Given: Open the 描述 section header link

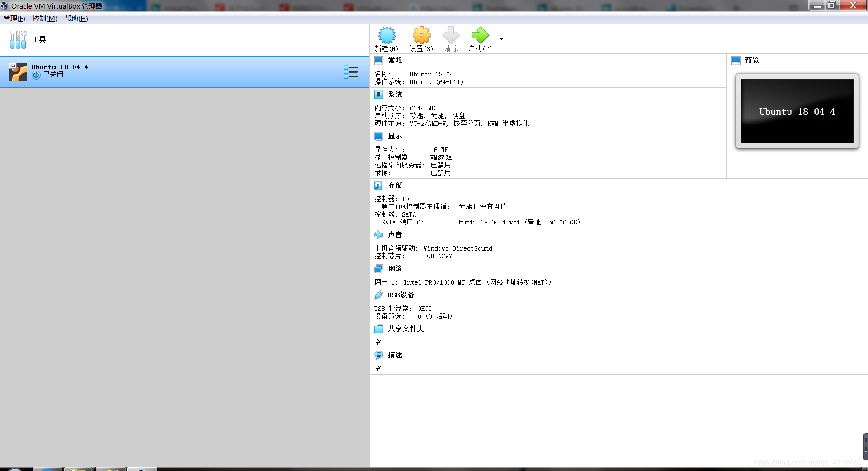Looking at the screenshot, I should (395, 355).
